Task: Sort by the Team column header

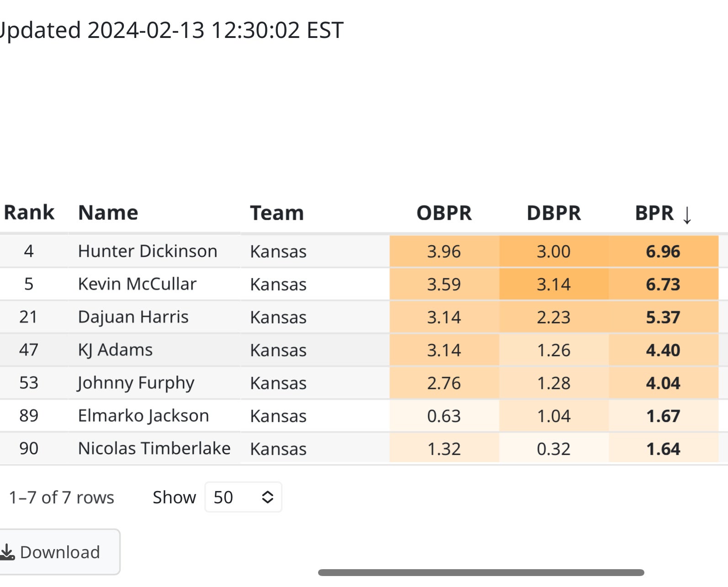Action: 277,213
